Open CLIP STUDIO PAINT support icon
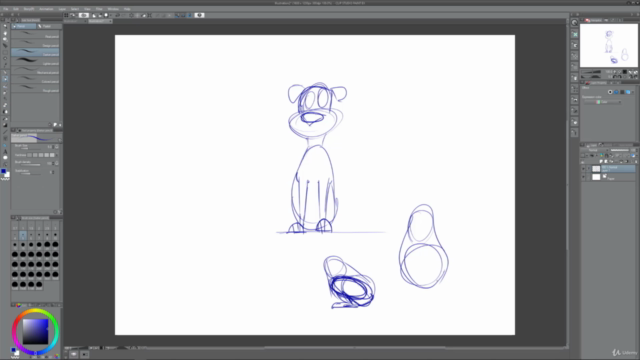Viewport: 640px width, 360px height. (200, 16)
